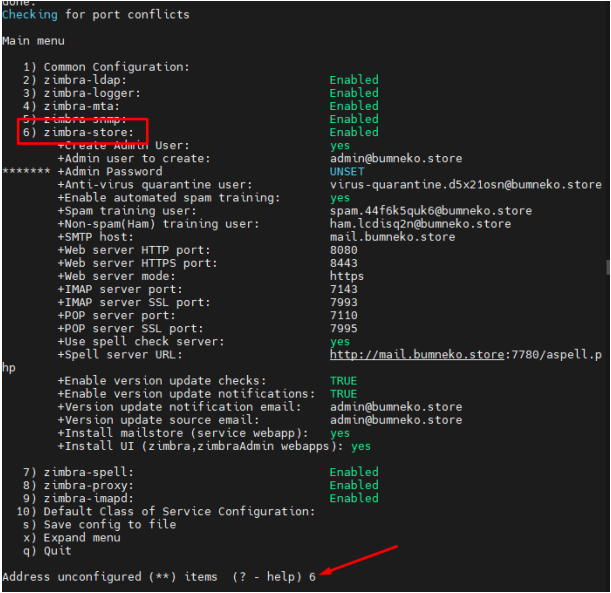Click the '8) zimbra-proxy:' entry
This screenshot has width=611, height=593.
78,486
